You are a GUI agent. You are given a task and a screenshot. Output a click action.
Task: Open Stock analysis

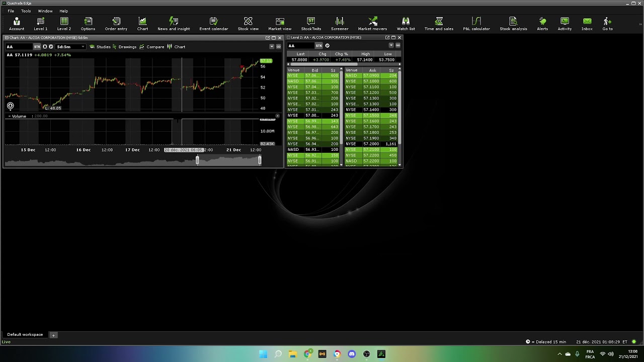[x=513, y=24]
